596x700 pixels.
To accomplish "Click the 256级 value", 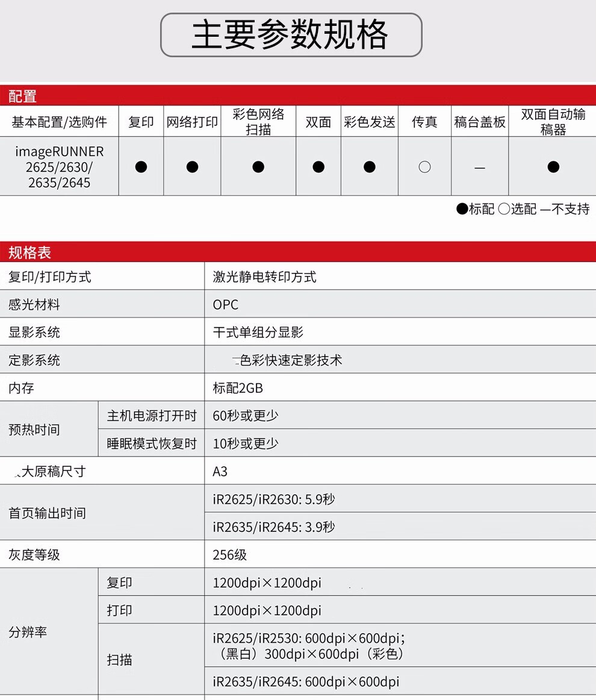I will point(230,554).
